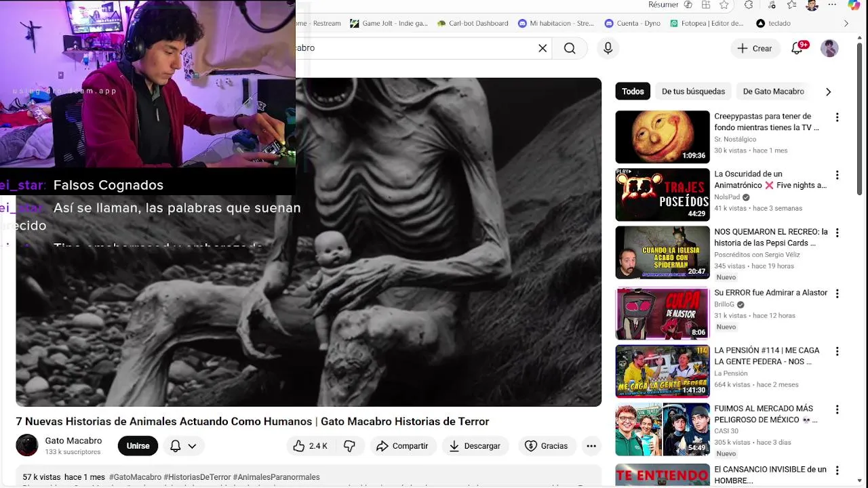Screen dimensions: 868x488
Task: Open options menu for Creepypastas video
Action: [837, 117]
